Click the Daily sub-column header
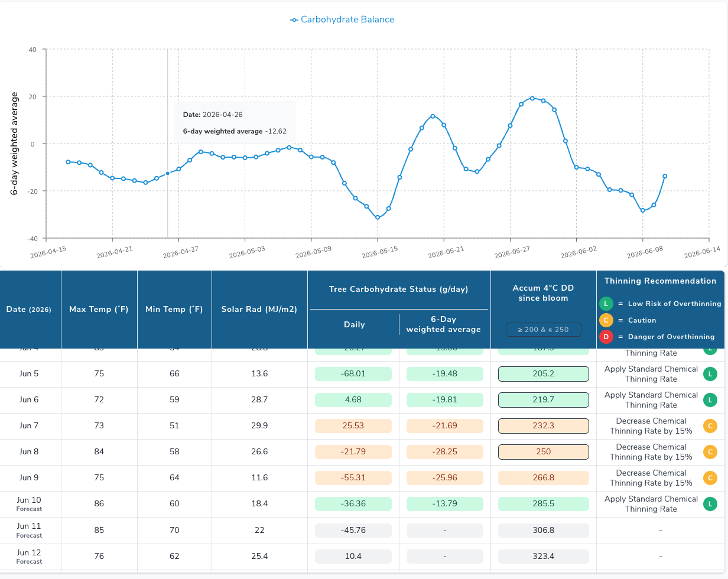Screen dimensions: 728x579 tap(355, 324)
